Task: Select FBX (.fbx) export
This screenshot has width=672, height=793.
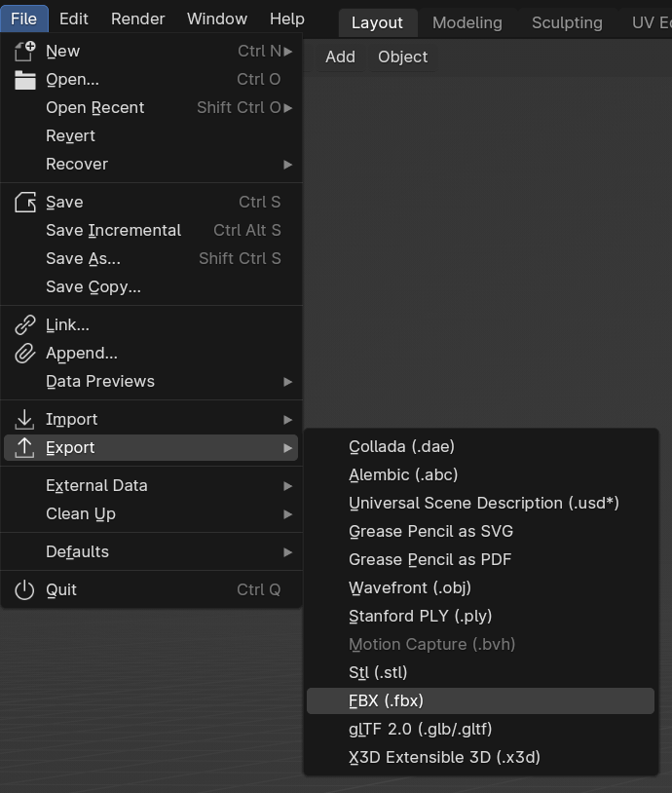Action: coord(480,701)
